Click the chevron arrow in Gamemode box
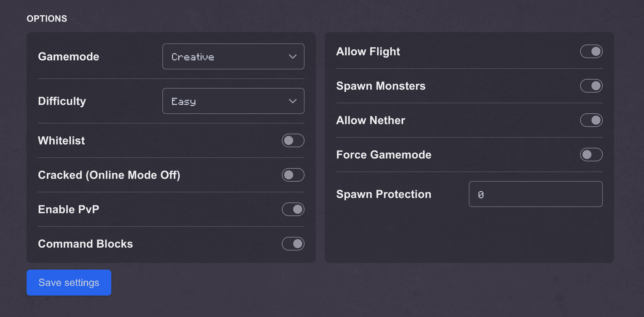This screenshot has width=644, height=317. (293, 56)
